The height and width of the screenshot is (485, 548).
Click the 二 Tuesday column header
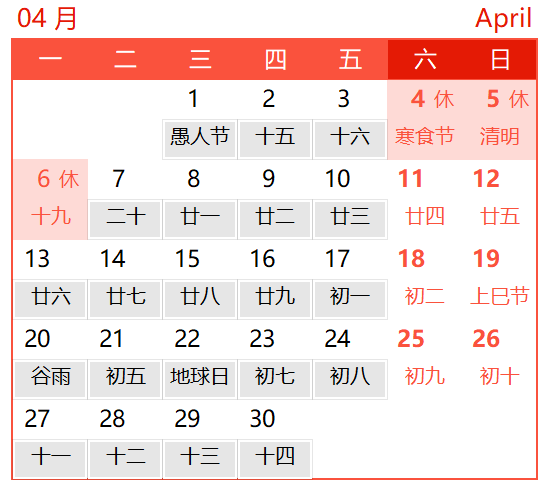(x=125, y=59)
